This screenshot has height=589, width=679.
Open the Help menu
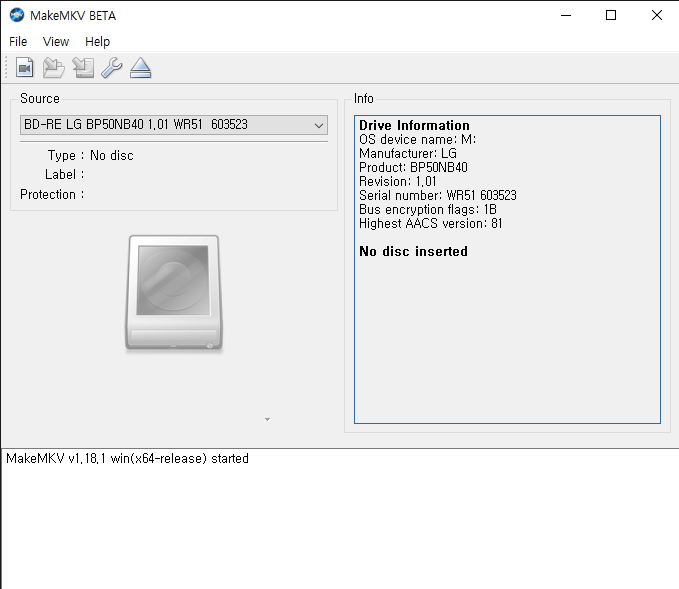(x=97, y=42)
